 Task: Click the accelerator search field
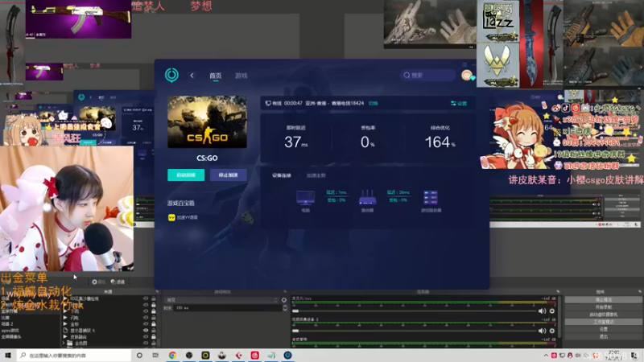(x=427, y=75)
